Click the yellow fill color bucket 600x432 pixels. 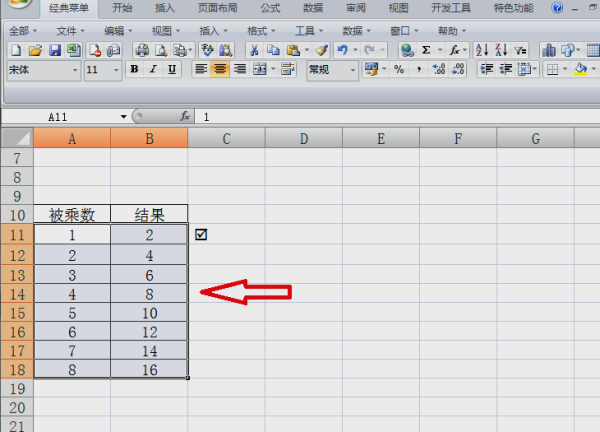(580, 69)
